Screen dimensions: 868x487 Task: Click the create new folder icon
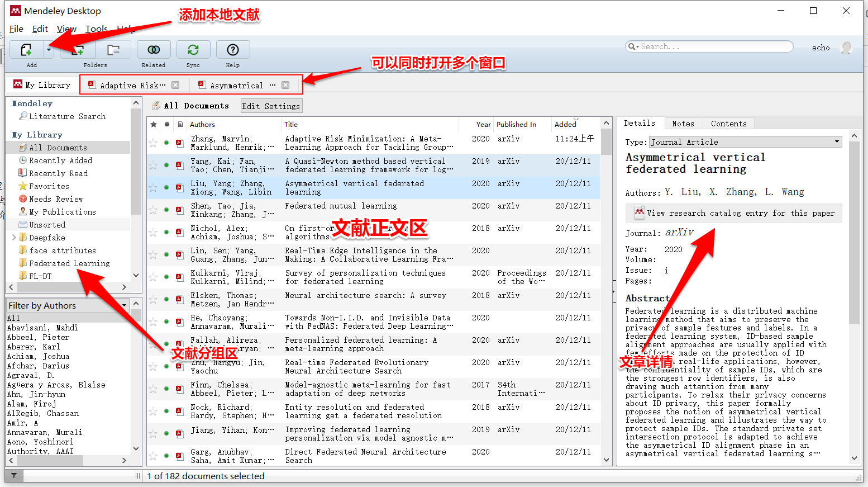(x=77, y=50)
